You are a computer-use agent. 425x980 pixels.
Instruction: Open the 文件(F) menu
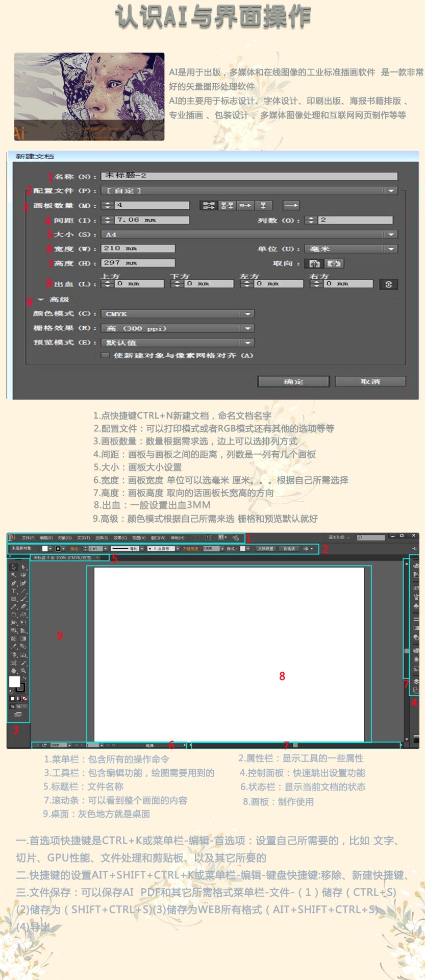coord(28,537)
